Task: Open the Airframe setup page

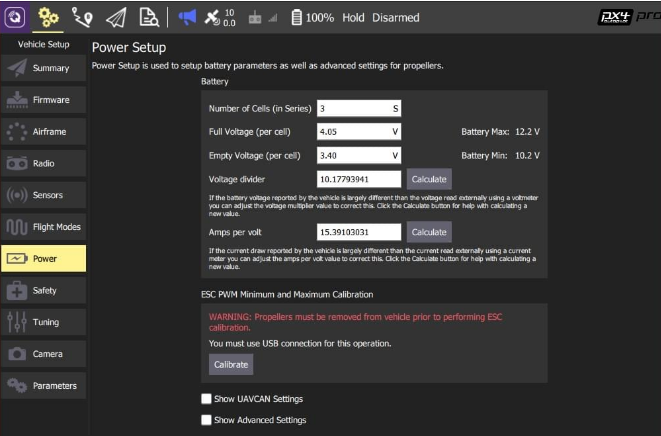Action: coord(43,132)
